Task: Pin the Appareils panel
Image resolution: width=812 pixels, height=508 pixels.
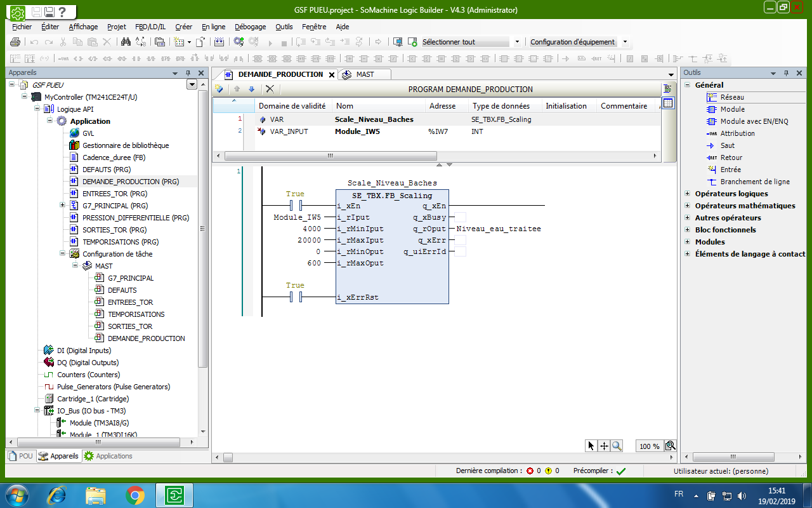Action: point(188,73)
